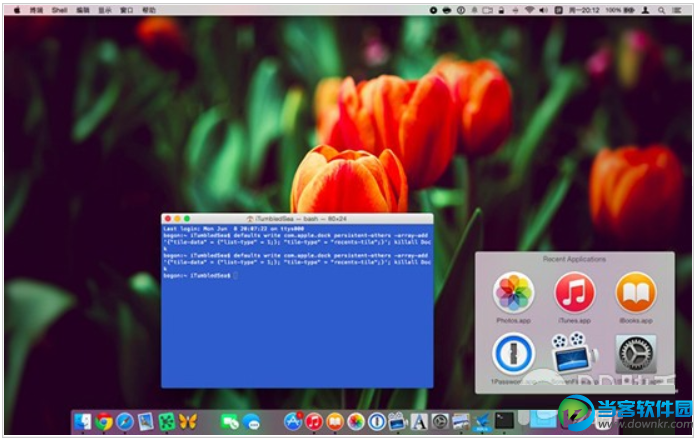The width and height of the screenshot is (694, 438).
Task: Open Safari compass icon in Dock
Action: (124, 422)
